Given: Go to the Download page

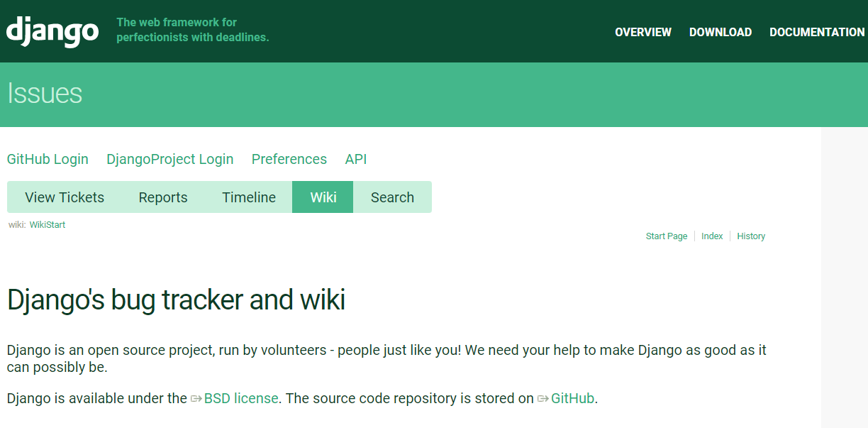Looking at the screenshot, I should [720, 32].
